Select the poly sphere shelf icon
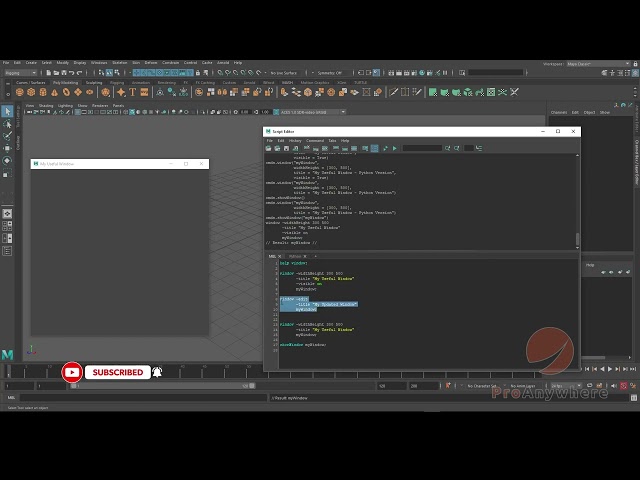Viewport: 640px width, 480px height. click(20, 92)
